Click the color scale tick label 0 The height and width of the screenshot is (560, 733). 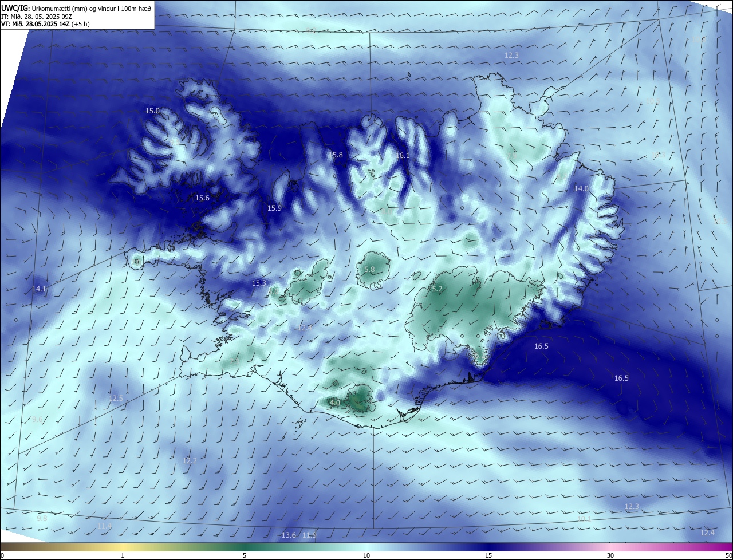2,556
